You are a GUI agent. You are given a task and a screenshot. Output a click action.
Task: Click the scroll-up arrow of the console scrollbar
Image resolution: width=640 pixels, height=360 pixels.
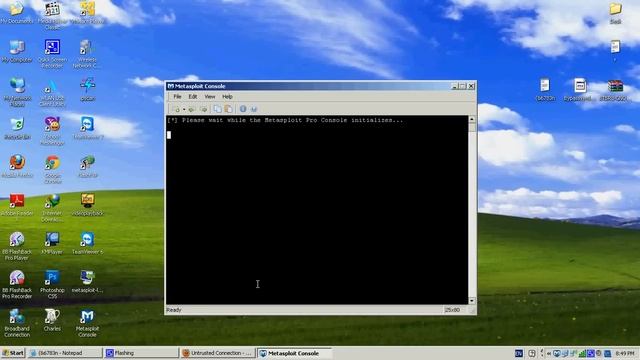click(472, 120)
